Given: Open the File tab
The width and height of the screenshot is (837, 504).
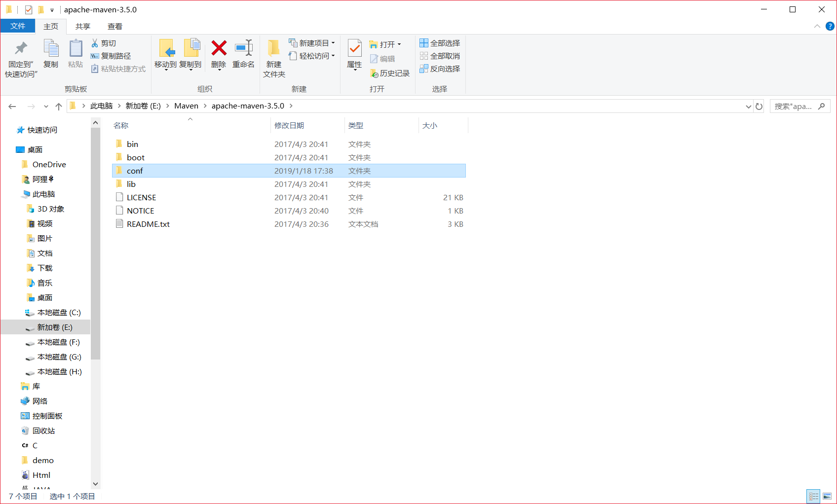Looking at the screenshot, I should click(x=18, y=26).
